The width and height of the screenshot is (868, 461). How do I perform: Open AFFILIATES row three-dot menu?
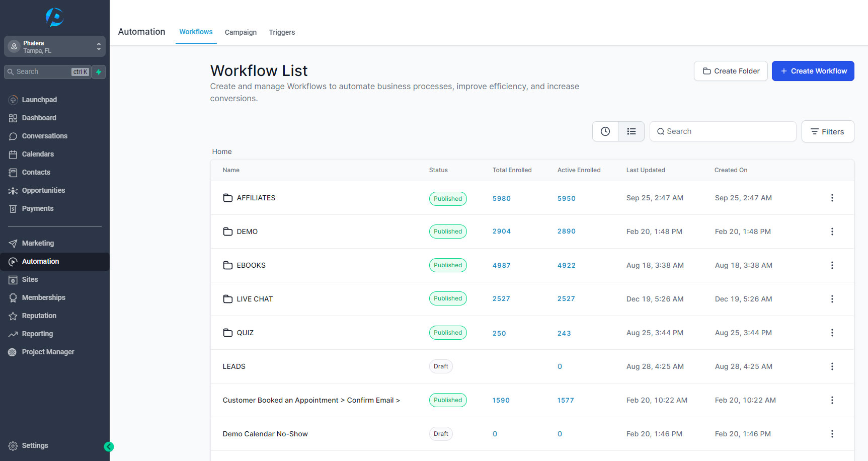(x=832, y=198)
